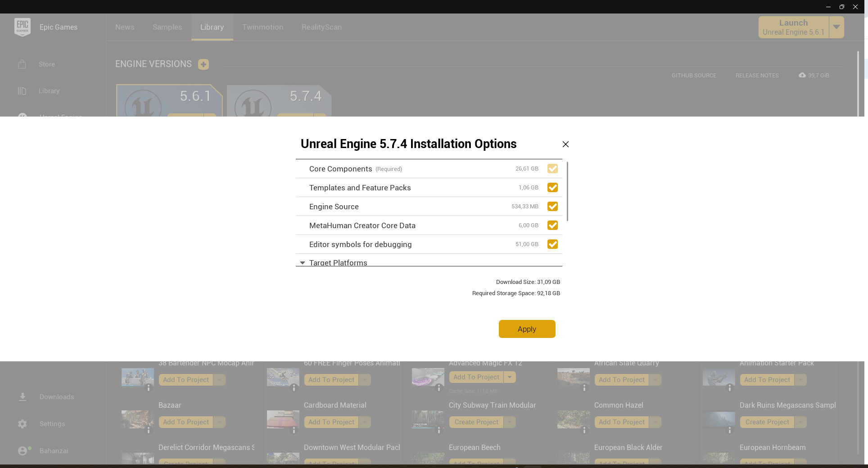The width and height of the screenshot is (868, 468).
Task: Open the GitHub Source link
Action: [x=694, y=76]
